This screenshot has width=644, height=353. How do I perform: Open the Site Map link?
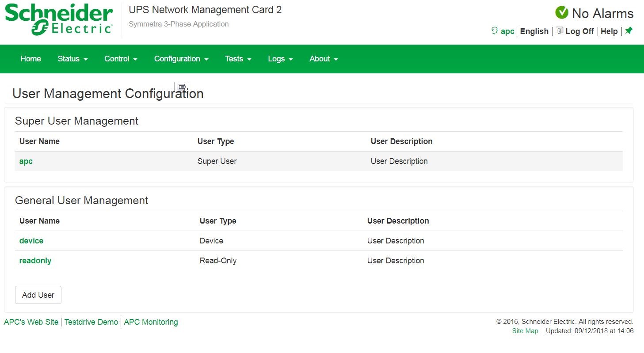(525, 331)
